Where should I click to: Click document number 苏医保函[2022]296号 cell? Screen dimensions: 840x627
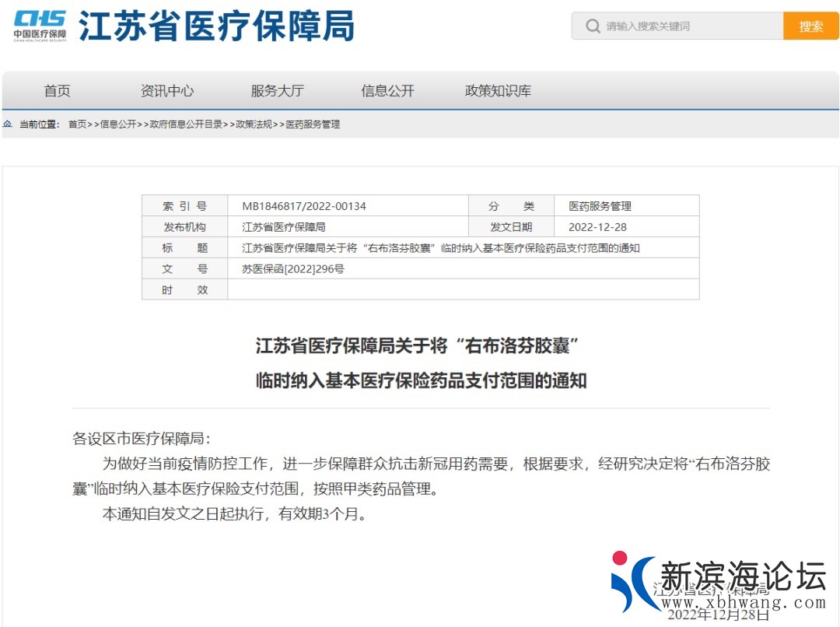click(x=293, y=269)
